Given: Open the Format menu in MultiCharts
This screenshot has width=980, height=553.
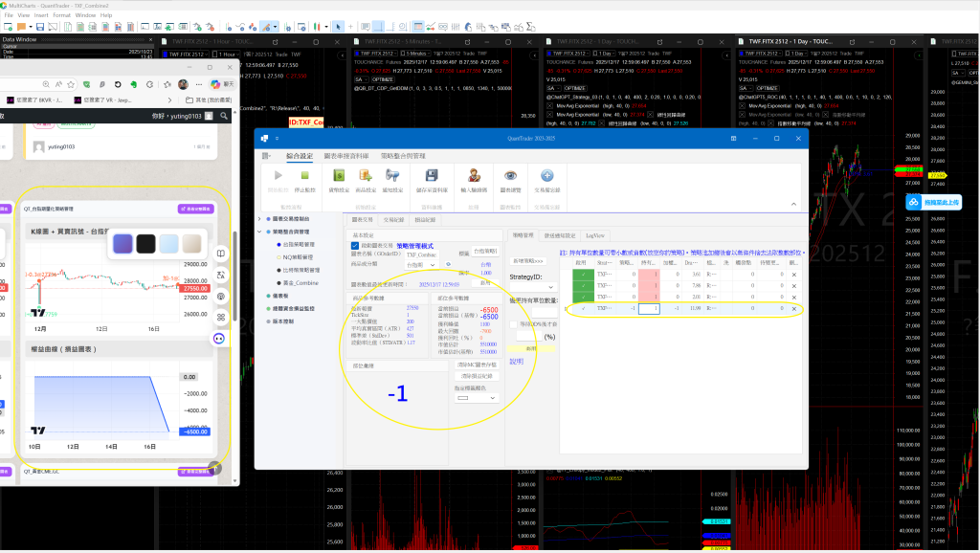Looking at the screenshot, I should (x=61, y=15).
